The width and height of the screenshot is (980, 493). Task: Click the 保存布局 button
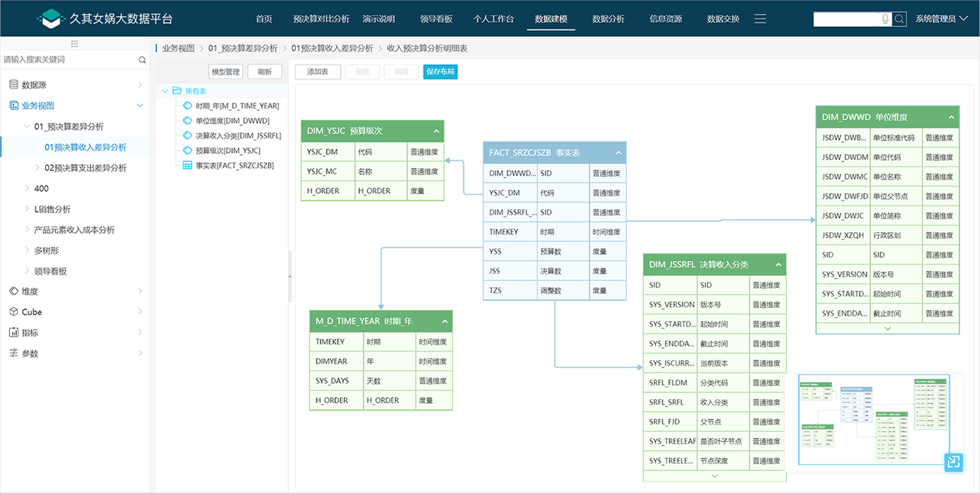pos(440,72)
